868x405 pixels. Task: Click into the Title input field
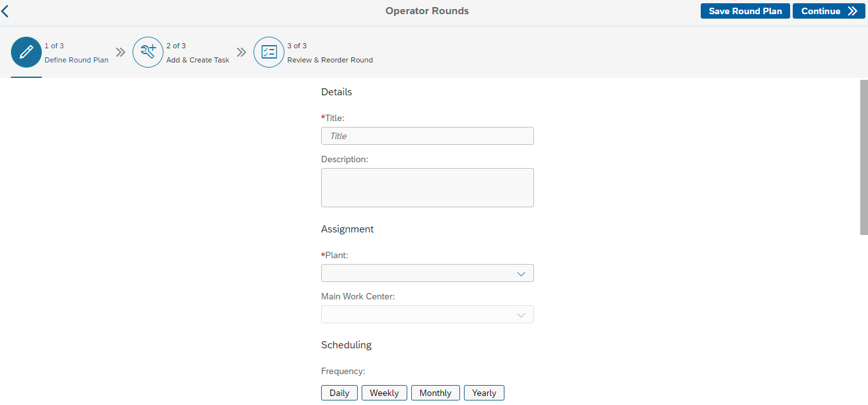click(427, 136)
